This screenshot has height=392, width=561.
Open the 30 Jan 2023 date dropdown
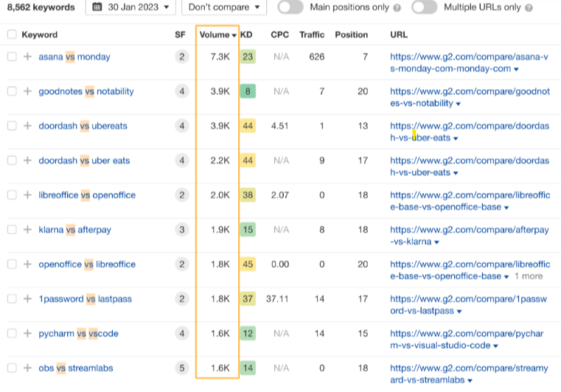click(x=130, y=7)
